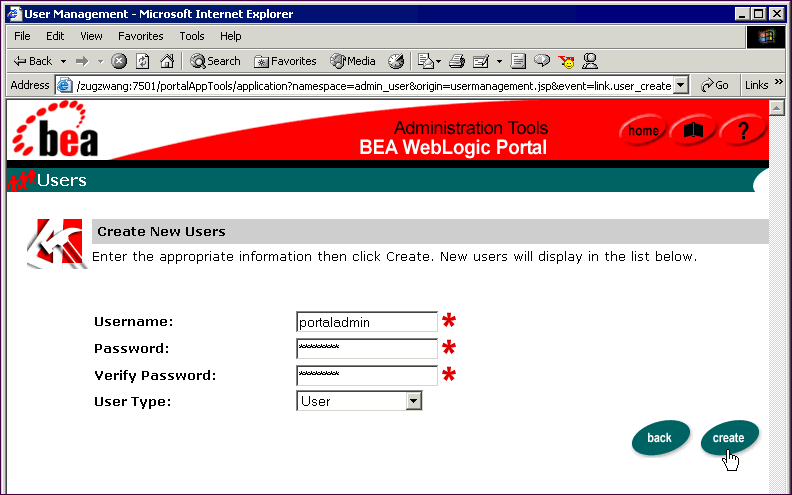Click the Print toolbar icon
This screenshot has height=495, width=792.
457,61
